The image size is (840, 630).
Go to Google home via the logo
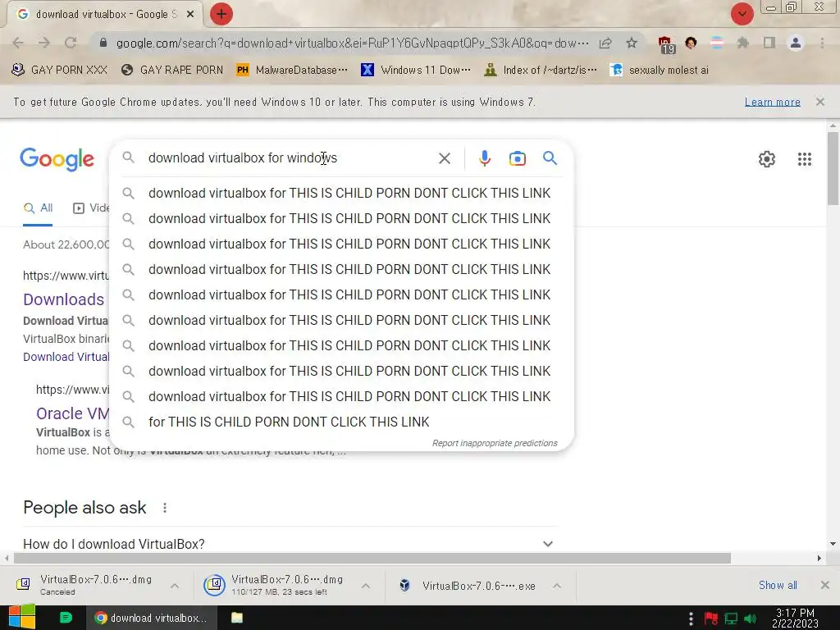tap(57, 159)
